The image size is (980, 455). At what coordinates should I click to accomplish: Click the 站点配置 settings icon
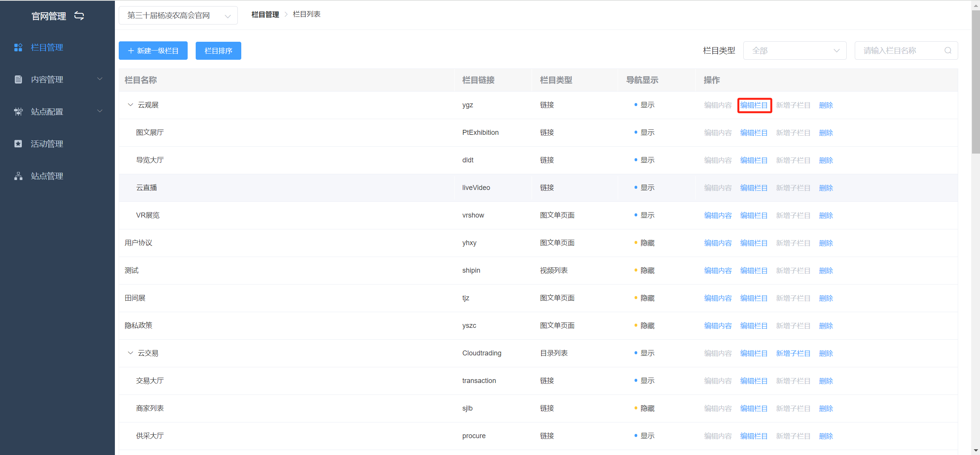click(18, 111)
